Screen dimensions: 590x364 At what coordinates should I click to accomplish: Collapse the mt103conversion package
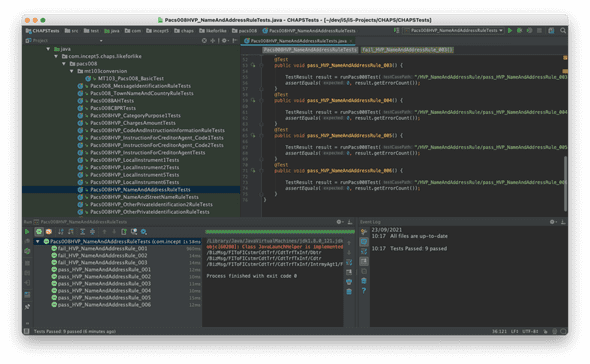point(71,71)
